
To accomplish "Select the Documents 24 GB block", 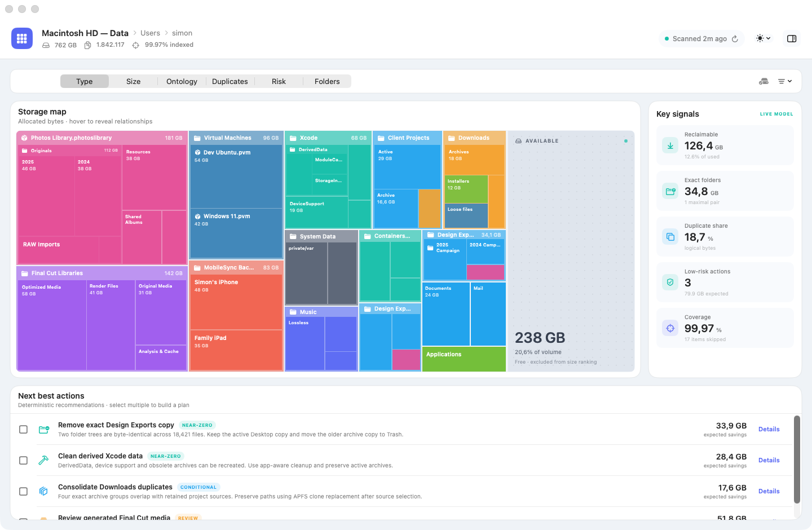I will (446, 314).
